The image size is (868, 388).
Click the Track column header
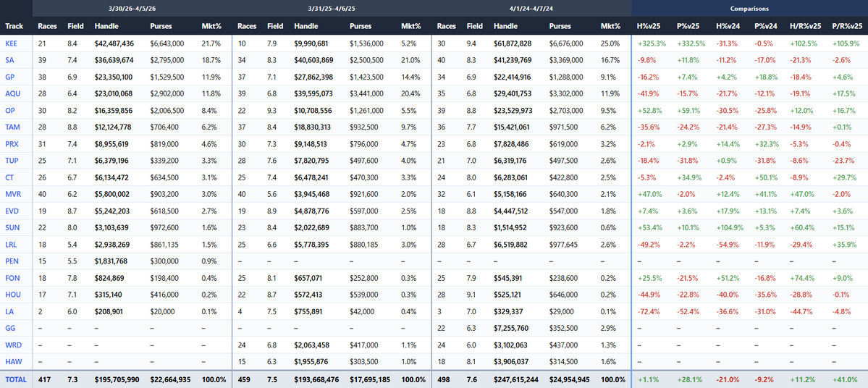coord(14,25)
